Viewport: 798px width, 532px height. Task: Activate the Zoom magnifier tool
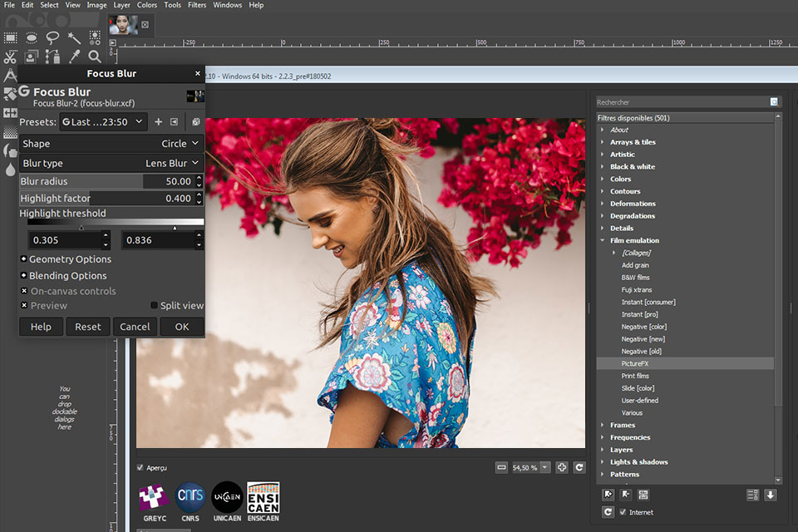point(95,57)
